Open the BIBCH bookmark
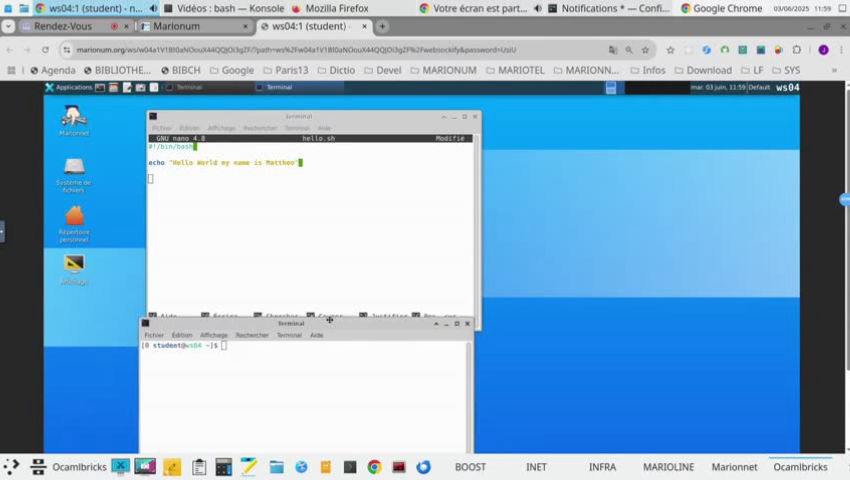850x480 pixels. (x=181, y=71)
